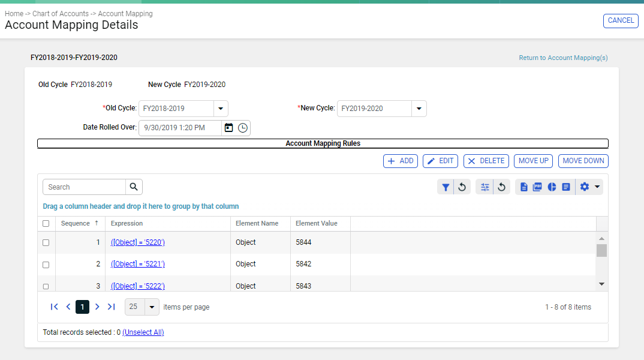Go to first page of grid

point(54,307)
